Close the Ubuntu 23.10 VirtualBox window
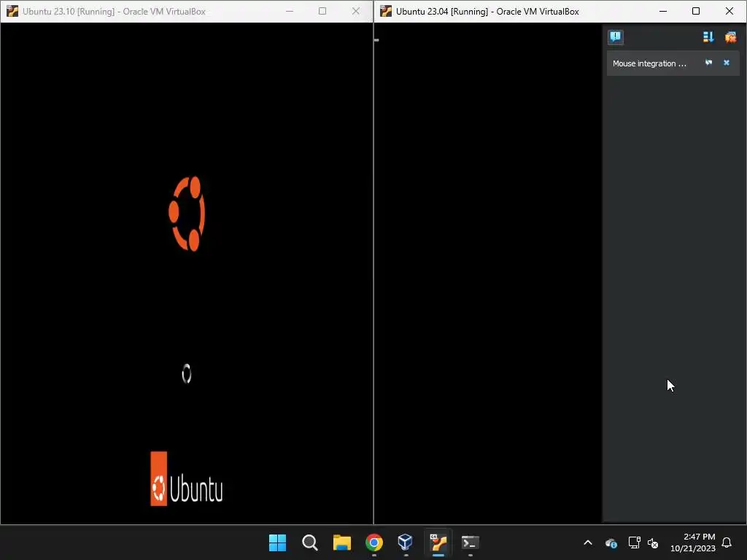Image resolution: width=747 pixels, height=560 pixels. 355,11
